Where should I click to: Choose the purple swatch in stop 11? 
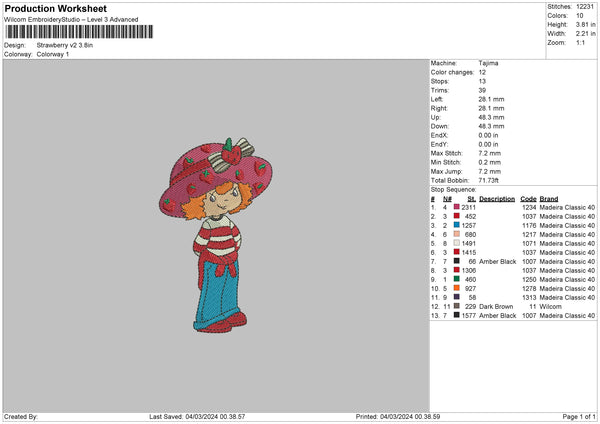[456, 297]
